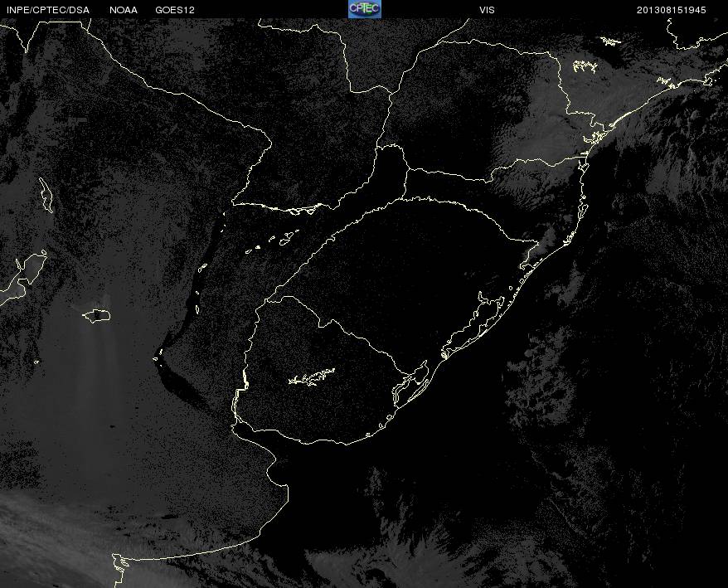This screenshot has width=728, height=588.
Task: Select the NOAA label in header
Action: [124, 10]
